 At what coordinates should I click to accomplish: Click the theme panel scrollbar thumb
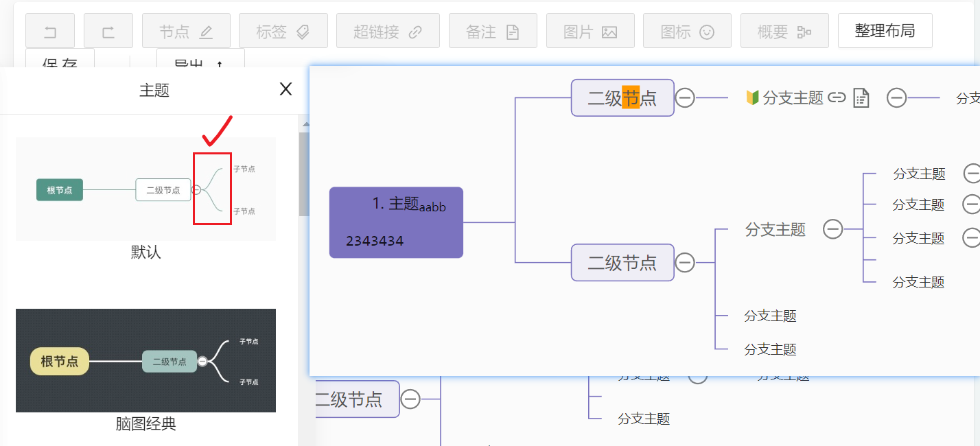tap(304, 174)
